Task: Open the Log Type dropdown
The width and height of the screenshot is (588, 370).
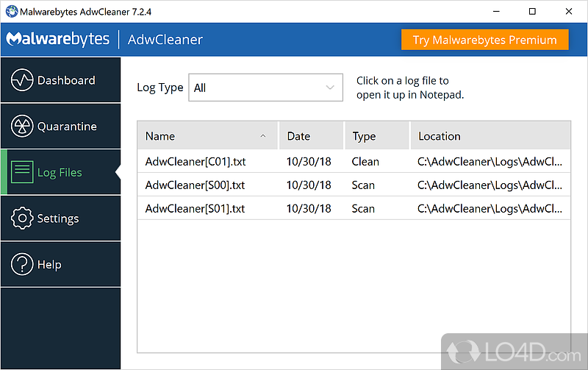Action: click(x=265, y=88)
